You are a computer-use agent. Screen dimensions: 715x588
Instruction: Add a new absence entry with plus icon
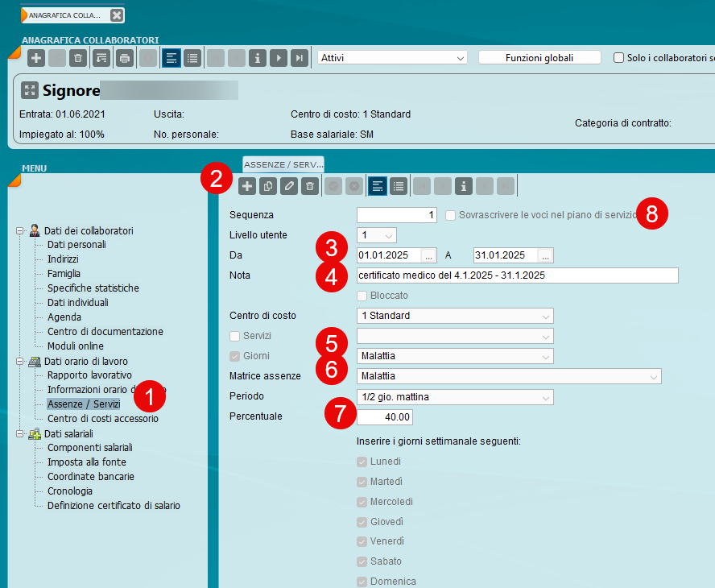[247, 187]
